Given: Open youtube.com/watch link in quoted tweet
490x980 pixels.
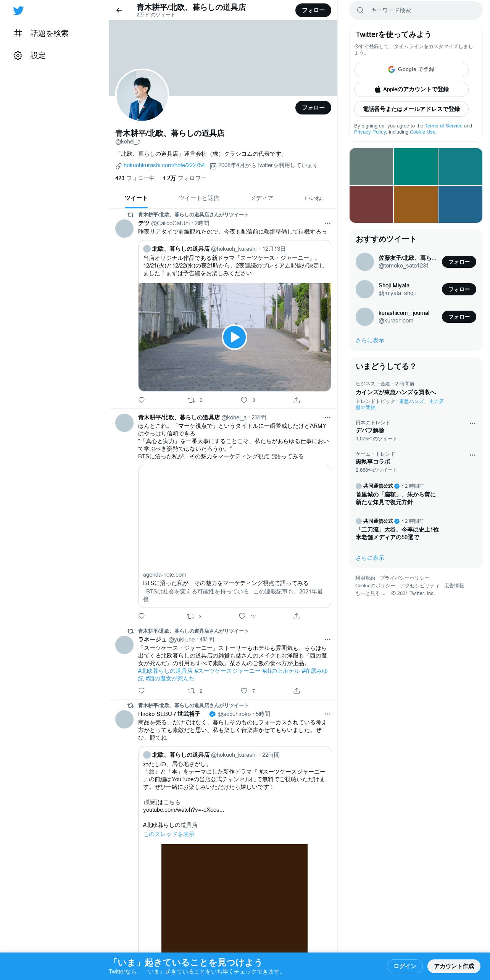Looking at the screenshot, I should coord(184,810).
